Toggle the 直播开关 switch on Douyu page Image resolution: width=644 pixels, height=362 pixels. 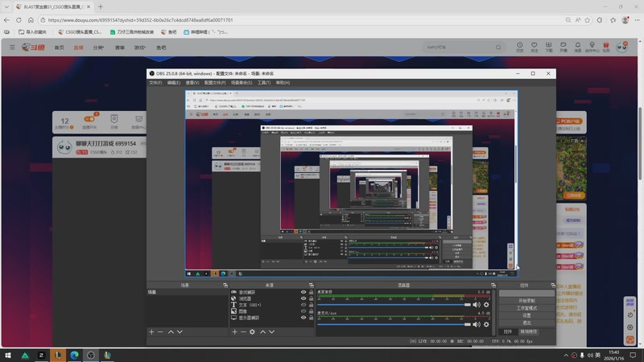click(x=89, y=119)
